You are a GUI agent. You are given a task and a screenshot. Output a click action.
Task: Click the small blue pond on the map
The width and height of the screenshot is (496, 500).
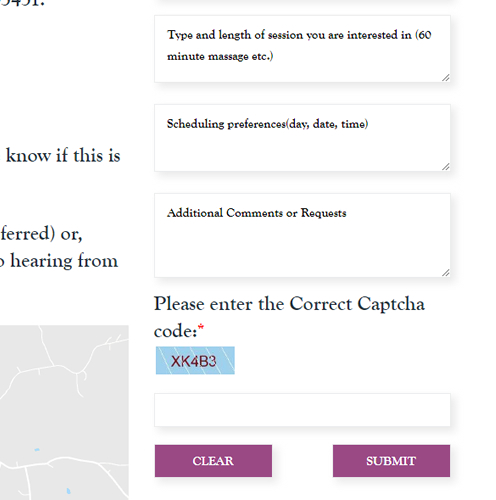tap(37, 450)
